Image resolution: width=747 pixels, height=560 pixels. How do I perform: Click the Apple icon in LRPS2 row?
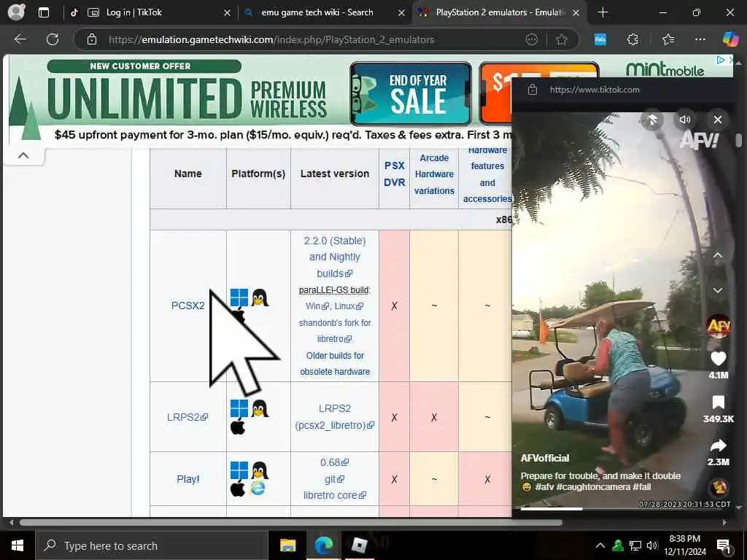238,427
